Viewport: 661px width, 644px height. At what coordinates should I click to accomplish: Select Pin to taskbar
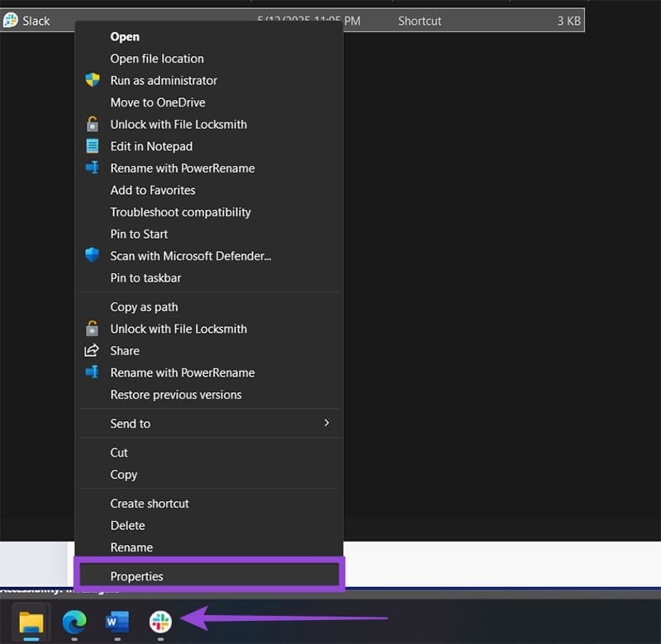click(145, 278)
